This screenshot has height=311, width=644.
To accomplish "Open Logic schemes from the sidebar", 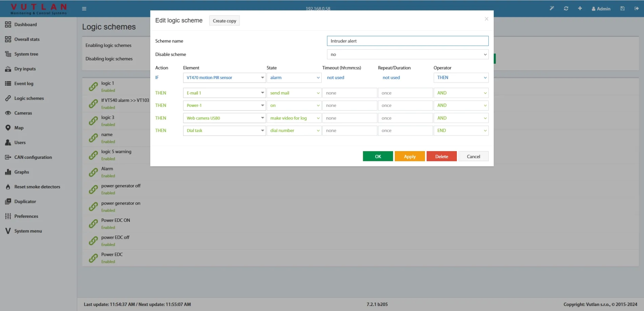I will click(x=29, y=98).
